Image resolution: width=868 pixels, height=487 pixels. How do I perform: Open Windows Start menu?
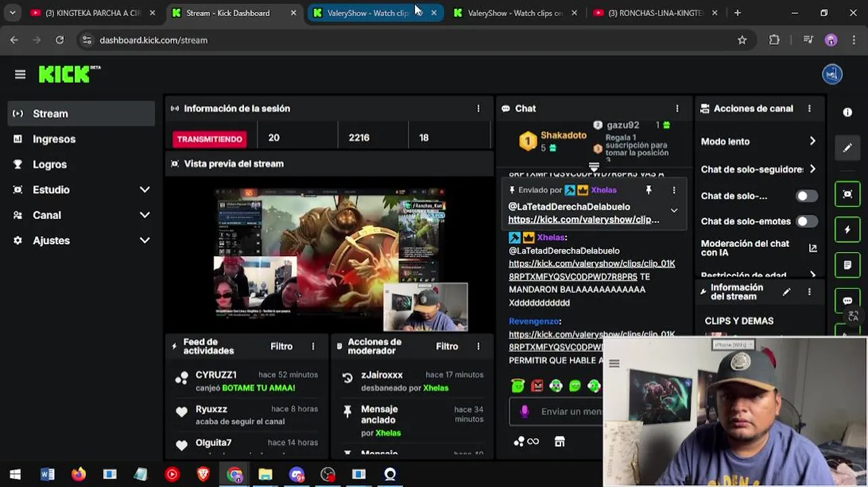click(x=15, y=474)
